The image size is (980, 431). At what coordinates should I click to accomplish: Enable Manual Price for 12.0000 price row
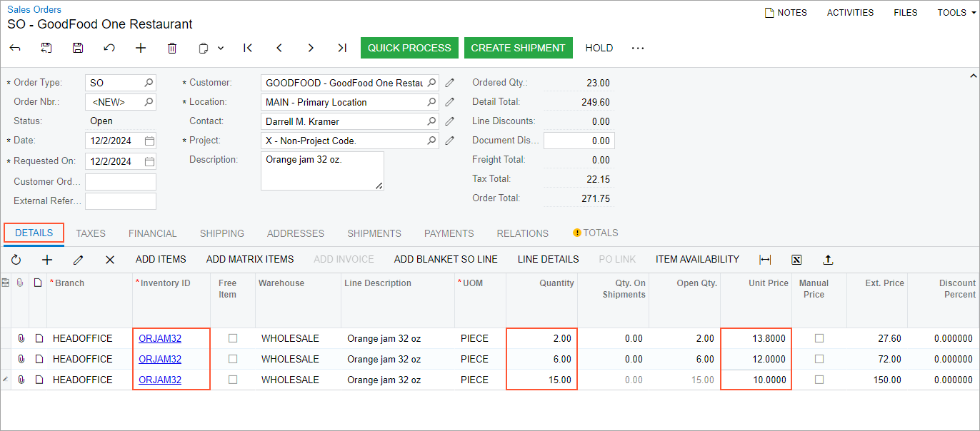tap(819, 359)
